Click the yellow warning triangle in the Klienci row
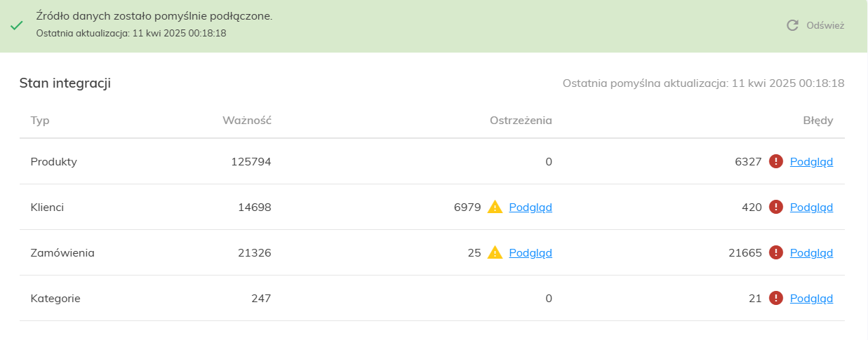 pyautogui.click(x=495, y=207)
